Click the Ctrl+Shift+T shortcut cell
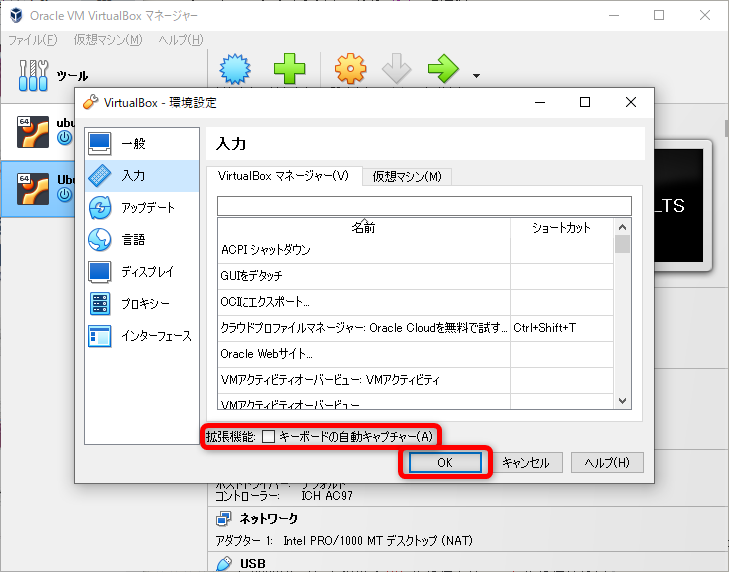 562,328
